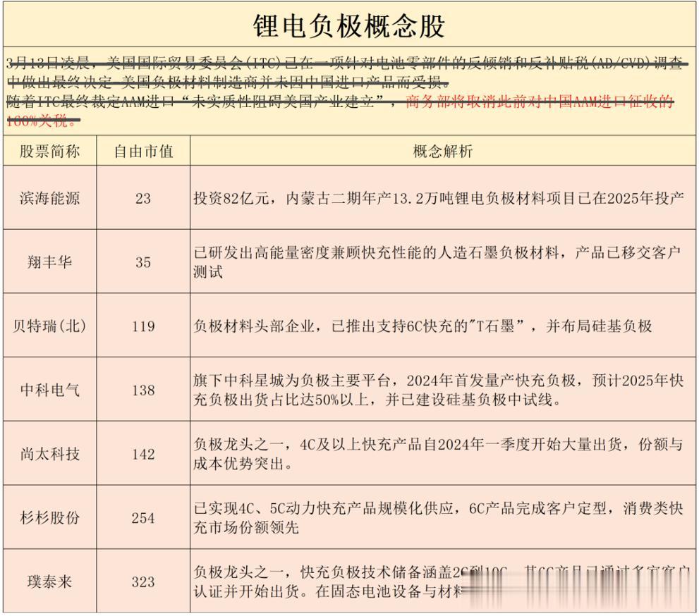Select market value cell 119
Image resolution: width=699 pixels, height=616 pixels.
coord(143,326)
